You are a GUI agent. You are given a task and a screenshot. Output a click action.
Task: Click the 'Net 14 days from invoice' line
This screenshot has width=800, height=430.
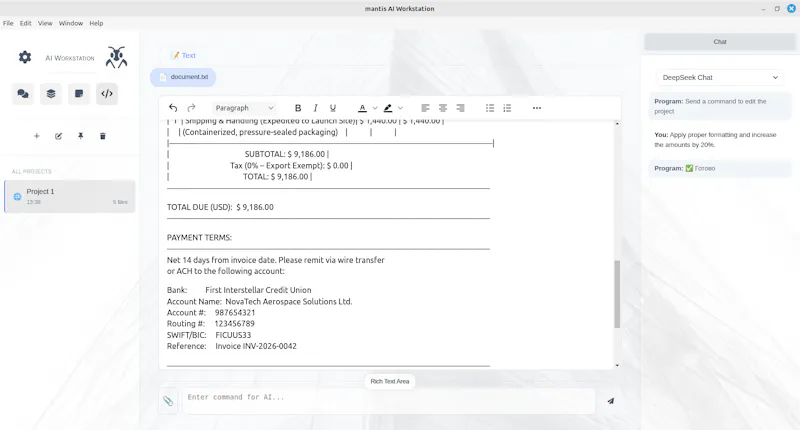276,260
